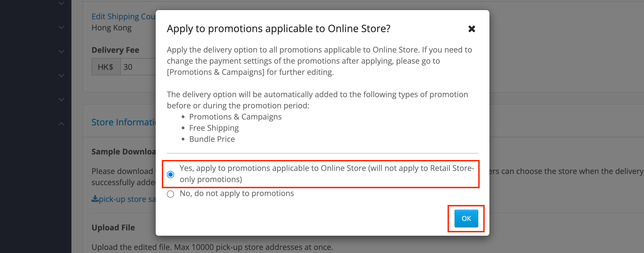Download the pick-up store sample file link
644x253 pixels.
(127, 199)
